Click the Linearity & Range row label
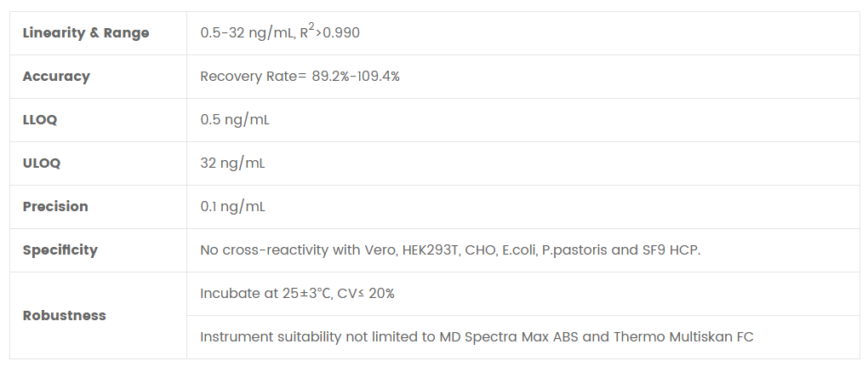868x367 pixels. point(86,33)
